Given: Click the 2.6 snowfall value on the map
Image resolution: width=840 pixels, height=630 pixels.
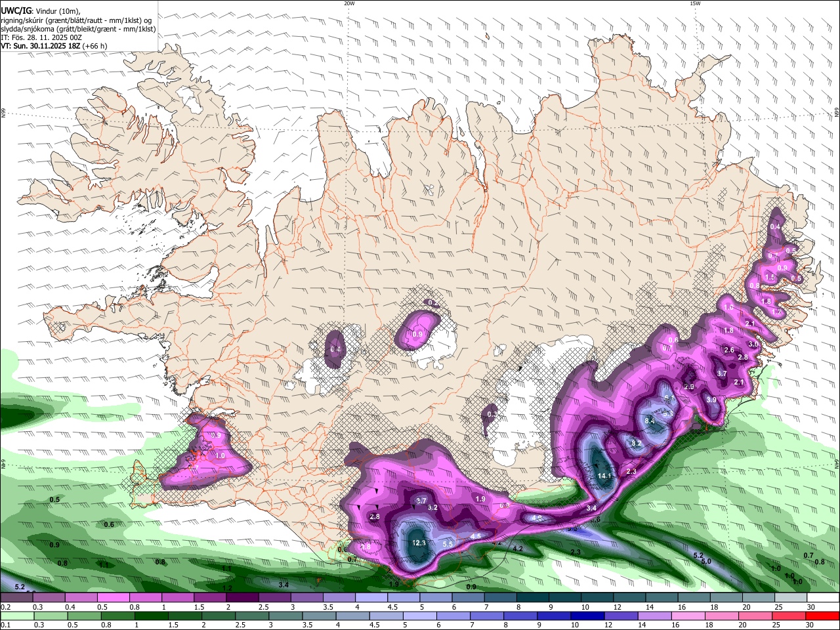Looking at the screenshot, I should [x=729, y=350].
